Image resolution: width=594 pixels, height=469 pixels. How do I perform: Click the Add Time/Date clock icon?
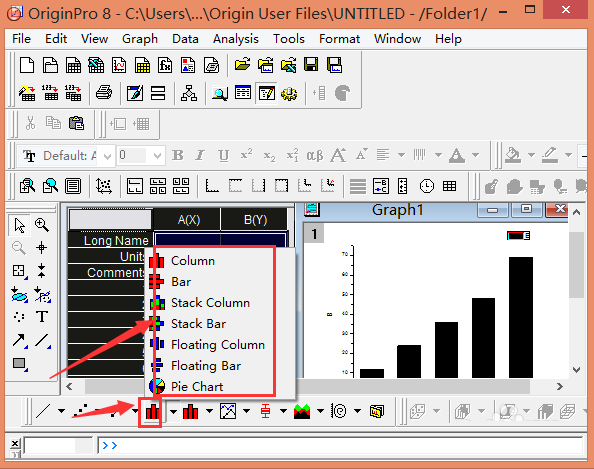[x=427, y=186]
